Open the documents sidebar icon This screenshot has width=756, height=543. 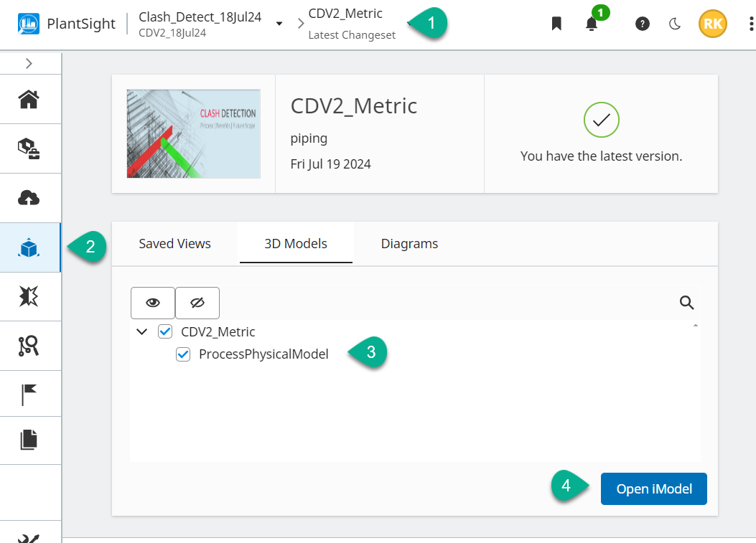tap(29, 439)
